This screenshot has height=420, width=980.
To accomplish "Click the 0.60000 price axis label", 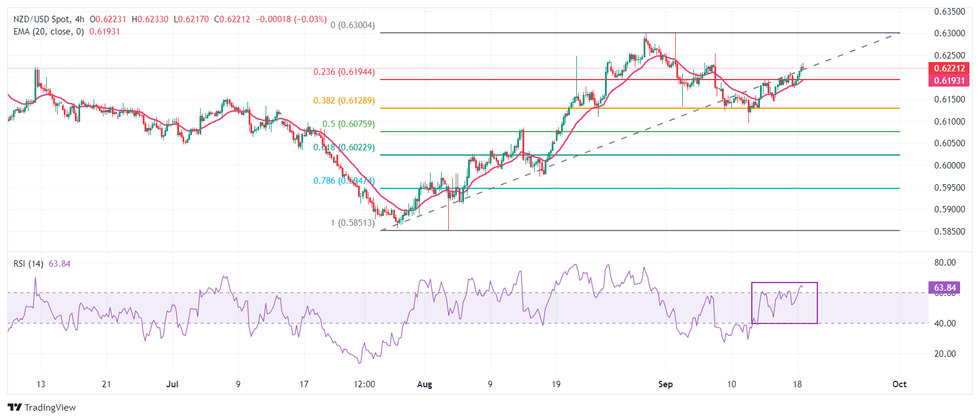I will [949, 166].
